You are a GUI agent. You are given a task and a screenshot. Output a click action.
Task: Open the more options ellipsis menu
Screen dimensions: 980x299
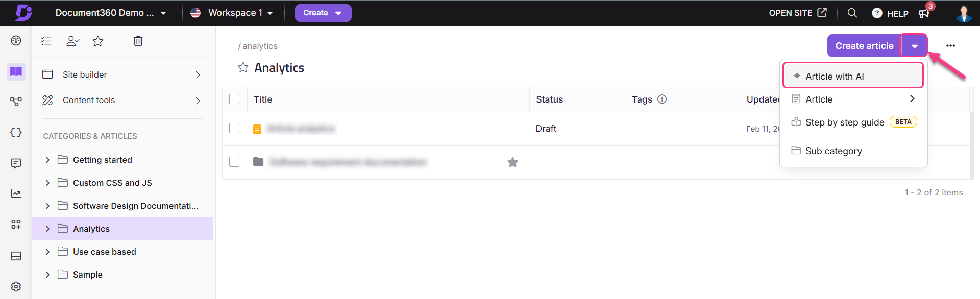[950, 46]
